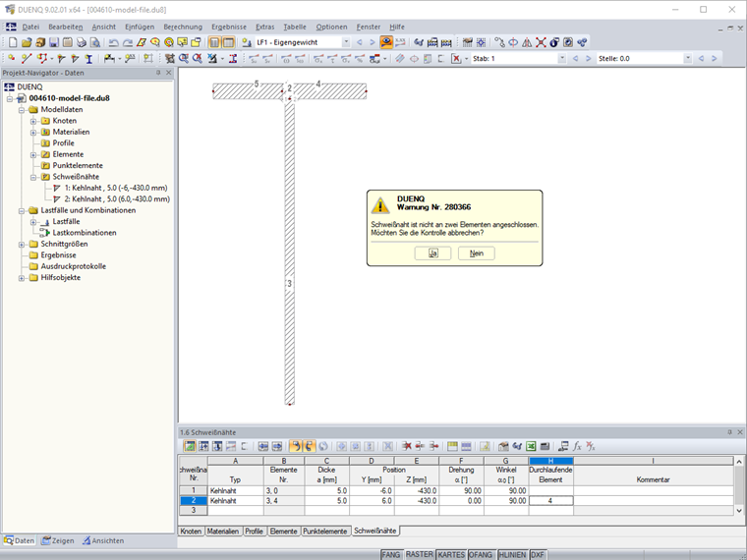Click the new element line icon
This screenshot has width=747, height=560.
pos(27,58)
